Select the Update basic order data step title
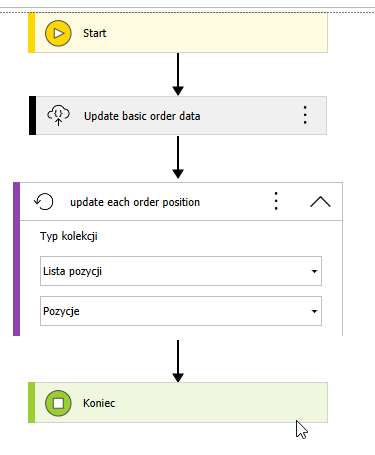The image size is (375, 455). pos(142,116)
